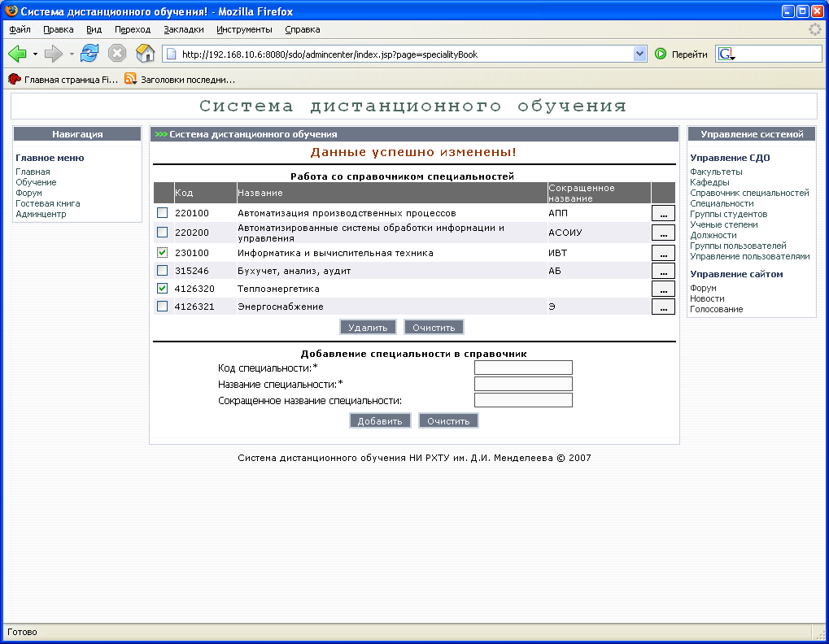Screen dimensions: 829x644
Task: Click the Удалить button
Action: coord(368,328)
